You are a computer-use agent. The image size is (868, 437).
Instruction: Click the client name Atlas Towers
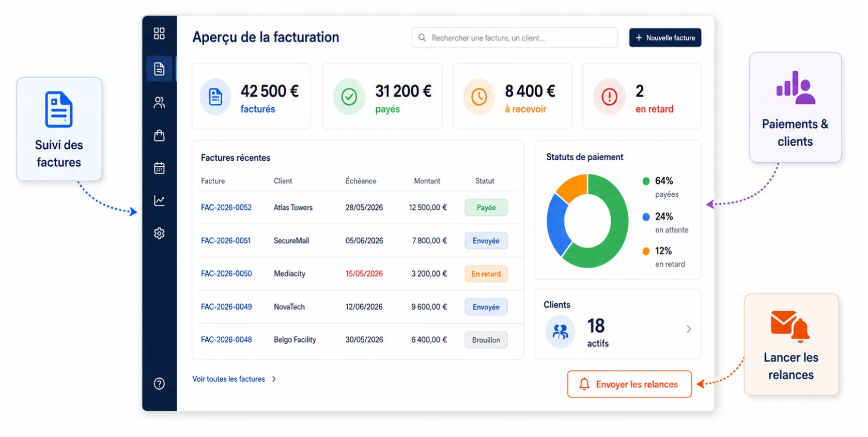293,208
